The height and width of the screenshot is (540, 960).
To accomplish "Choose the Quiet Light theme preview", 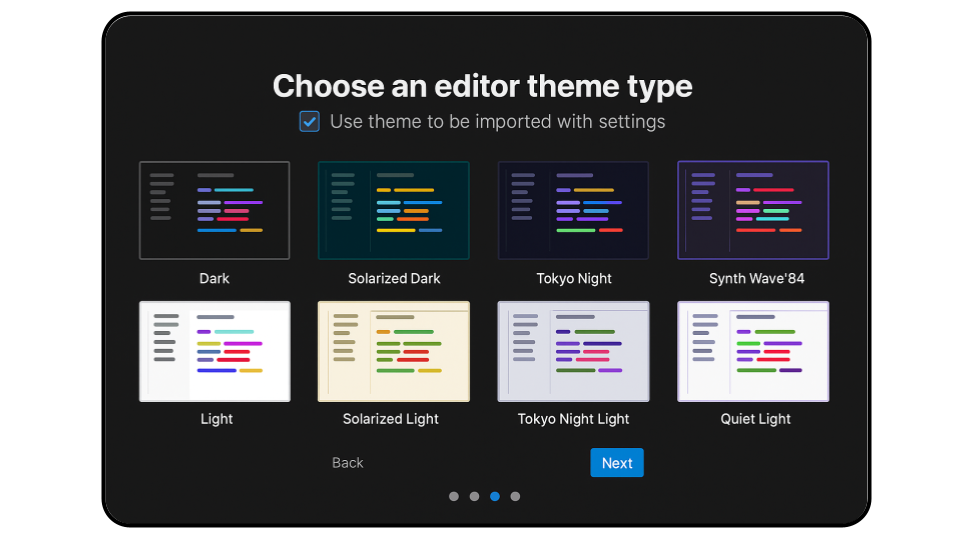I will (x=753, y=351).
